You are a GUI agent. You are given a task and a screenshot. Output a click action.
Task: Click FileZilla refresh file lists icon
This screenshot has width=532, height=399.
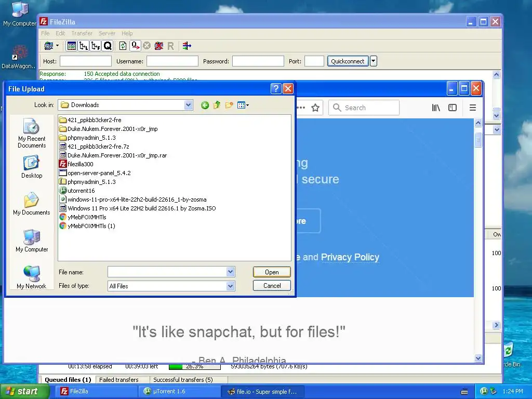[x=123, y=46]
